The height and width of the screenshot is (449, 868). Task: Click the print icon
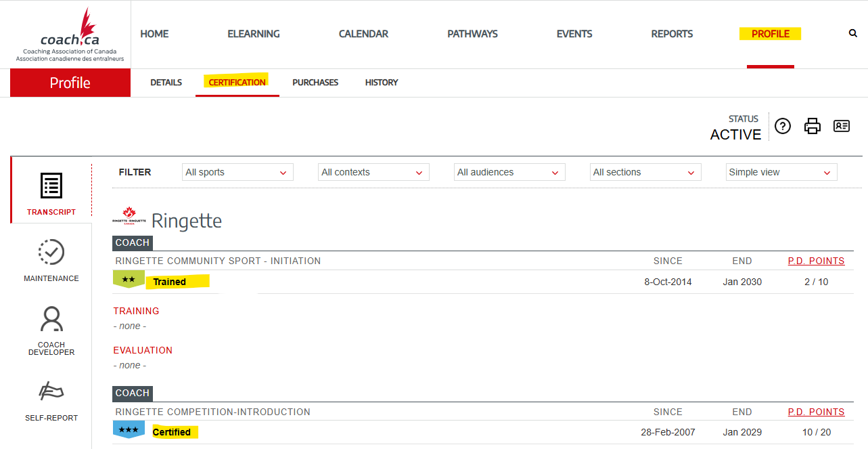813,126
